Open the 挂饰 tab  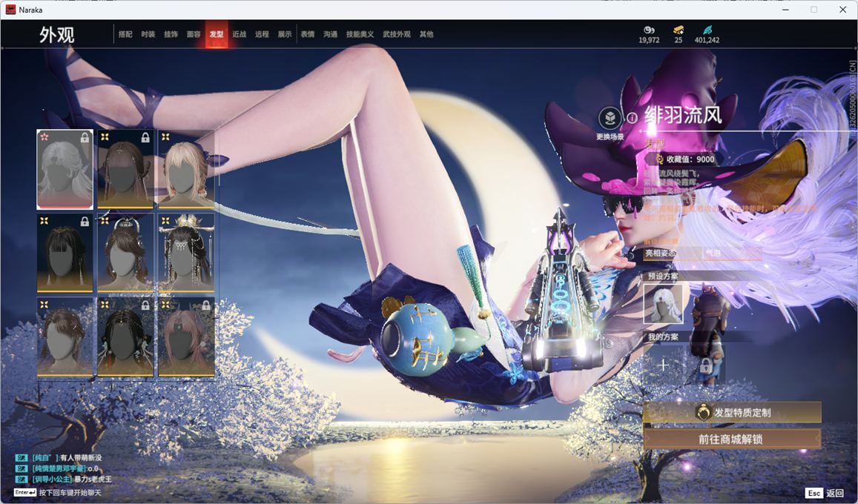click(x=171, y=35)
